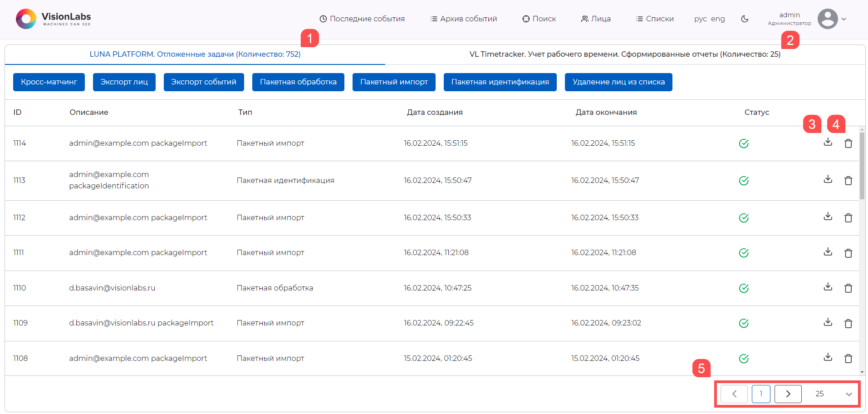Click Экспорт событий button
This screenshot has height=414, width=868.
pos(204,82)
